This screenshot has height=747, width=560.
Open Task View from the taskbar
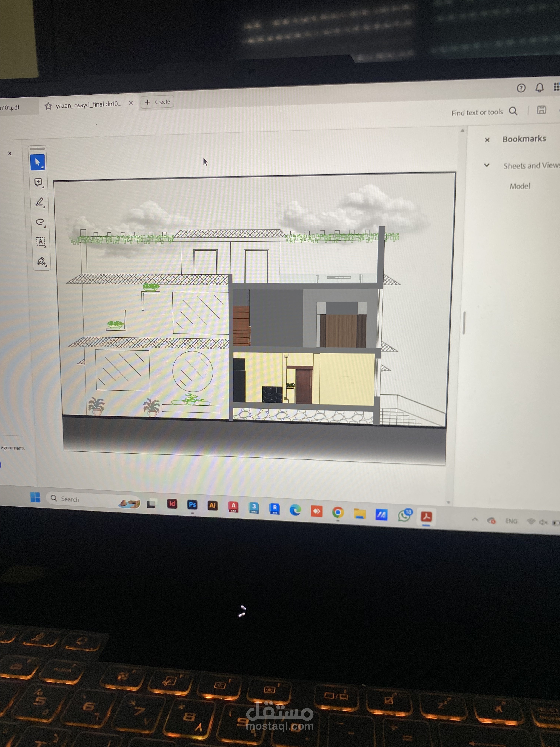(x=151, y=504)
